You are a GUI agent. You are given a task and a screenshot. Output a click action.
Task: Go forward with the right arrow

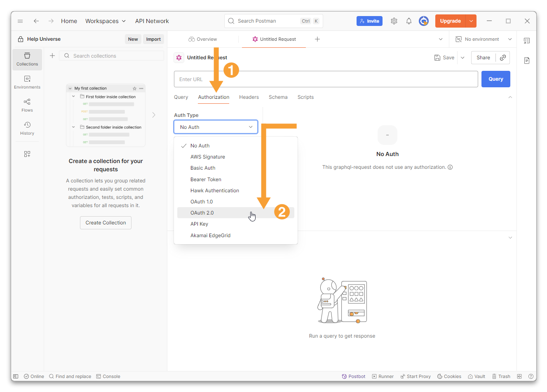coord(51,21)
